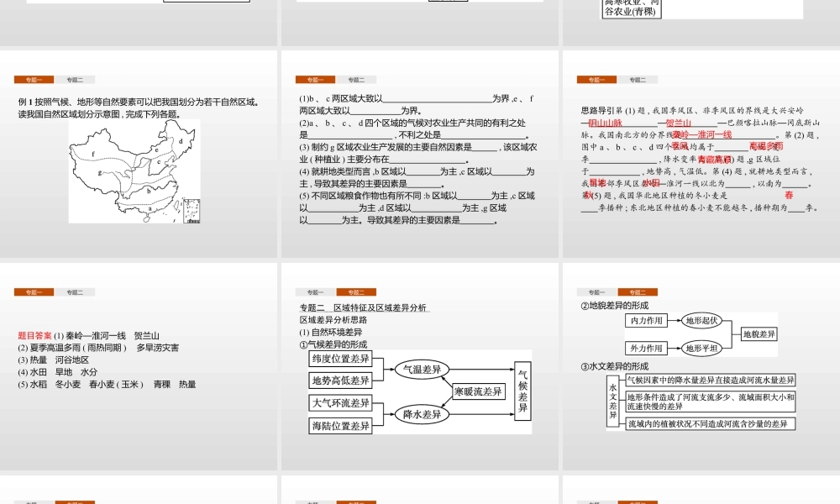Click the 气候差异 result box
Screen dimensions: 840x504
click(x=522, y=390)
